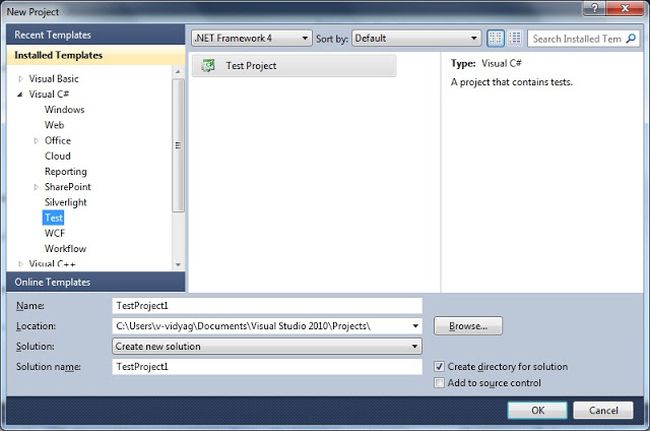Viewport: 650px width, 431px height.
Task: Click the Cancel button
Action: pyautogui.click(x=604, y=410)
